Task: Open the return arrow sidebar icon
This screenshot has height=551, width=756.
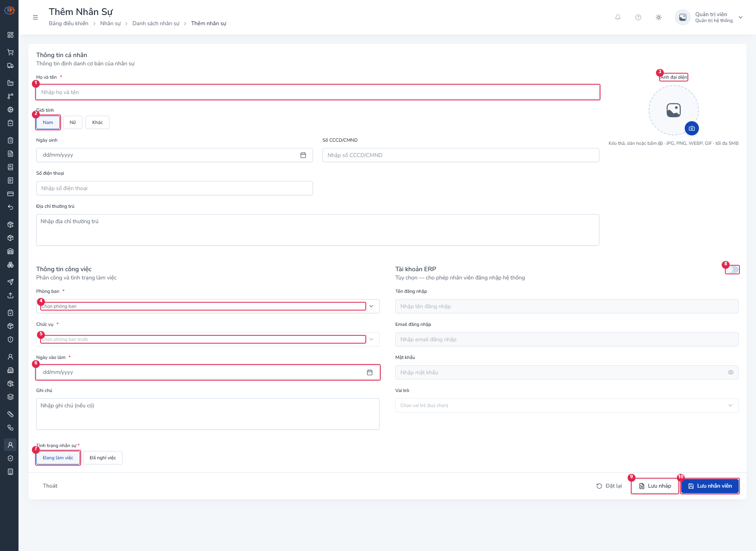Action: pyautogui.click(x=11, y=207)
